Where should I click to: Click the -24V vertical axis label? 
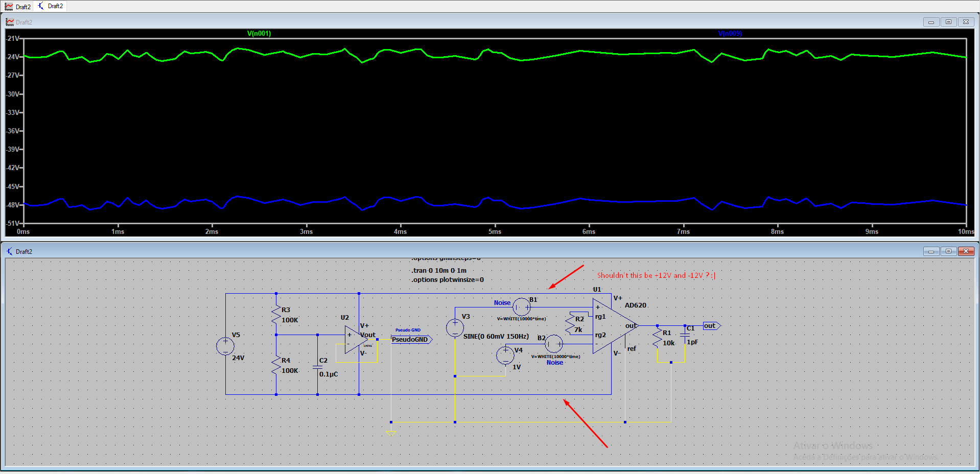point(12,57)
